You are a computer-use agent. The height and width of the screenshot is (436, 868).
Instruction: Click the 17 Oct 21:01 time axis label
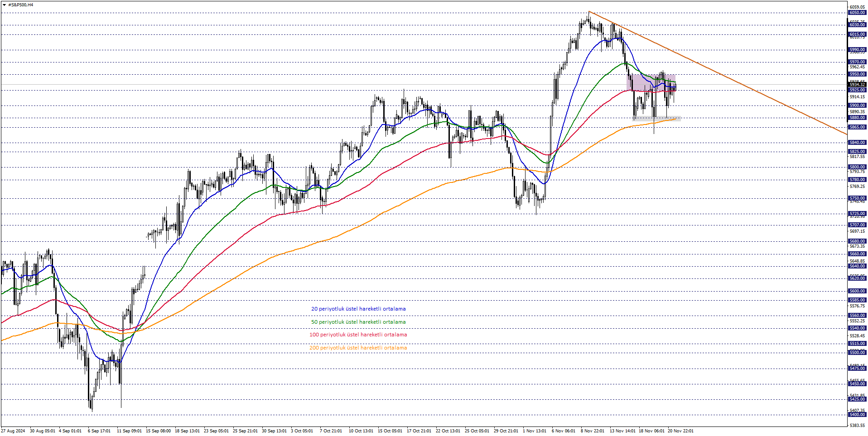point(419,431)
